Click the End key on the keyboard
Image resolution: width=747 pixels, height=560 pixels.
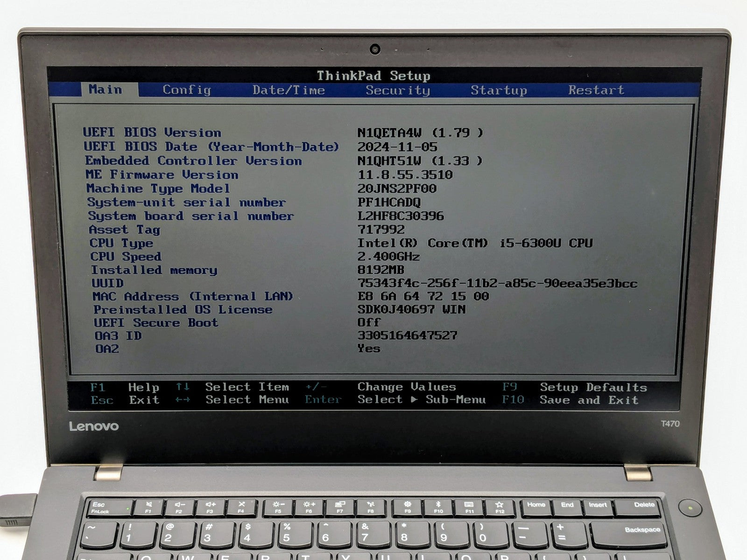[567, 508]
